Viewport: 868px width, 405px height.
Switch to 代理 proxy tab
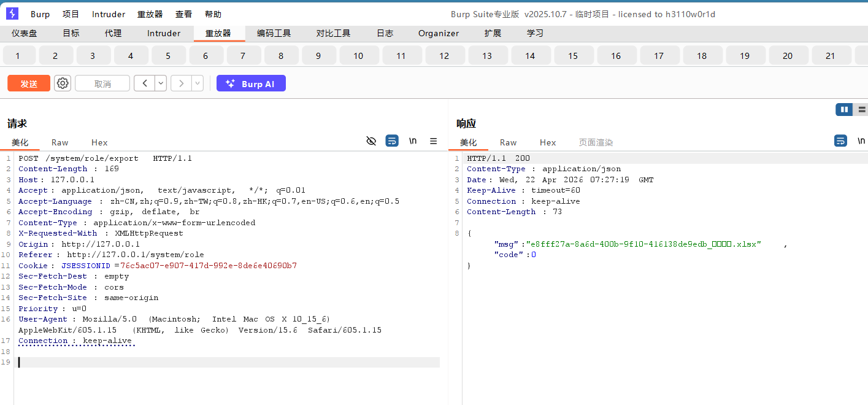[x=113, y=34]
